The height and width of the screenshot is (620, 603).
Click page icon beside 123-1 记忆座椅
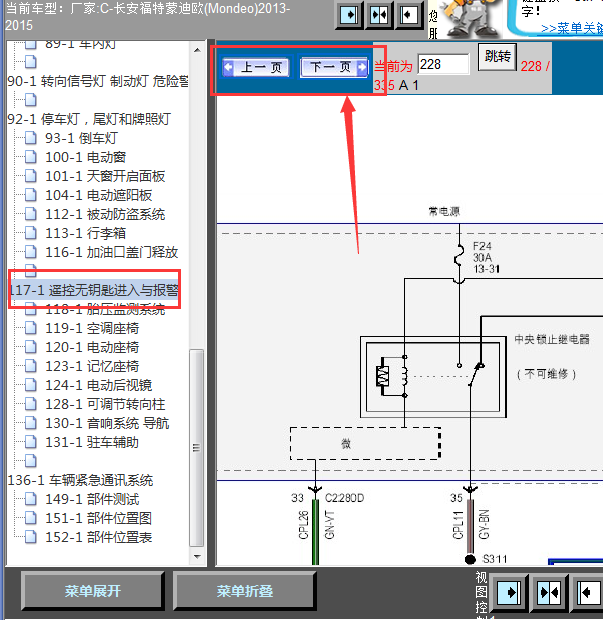coord(31,366)
